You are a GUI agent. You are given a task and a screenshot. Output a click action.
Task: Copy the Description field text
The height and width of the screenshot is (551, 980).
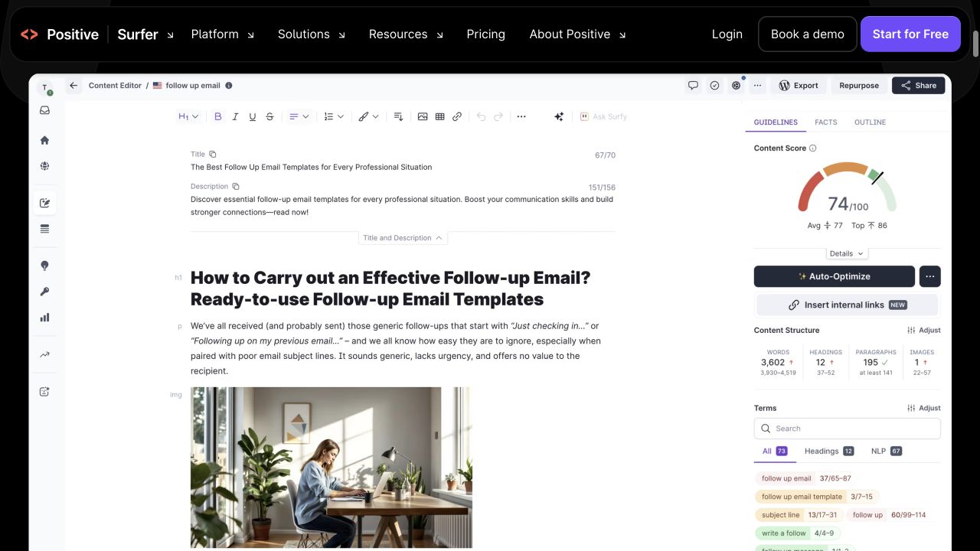pos(236,186)
